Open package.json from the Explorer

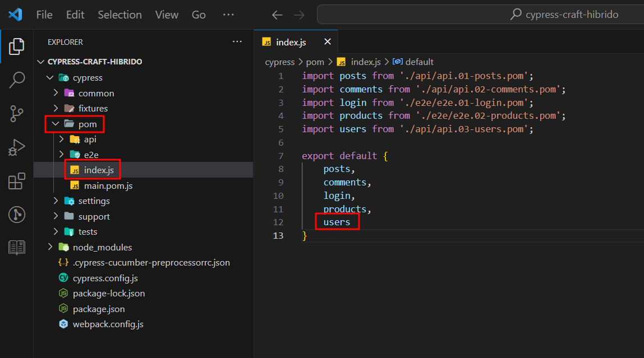pos(99,309)
